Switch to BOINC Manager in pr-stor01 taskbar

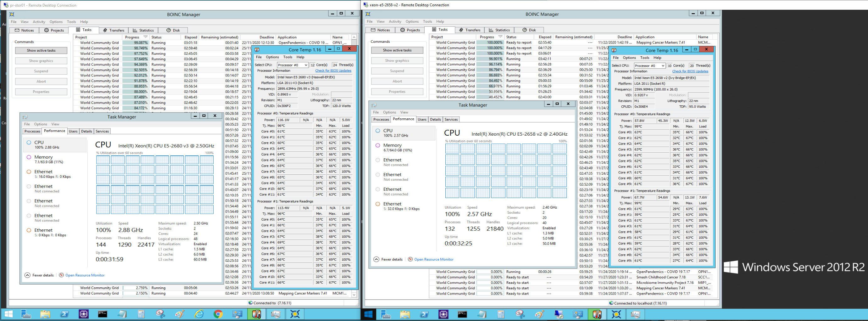[295, 314]
